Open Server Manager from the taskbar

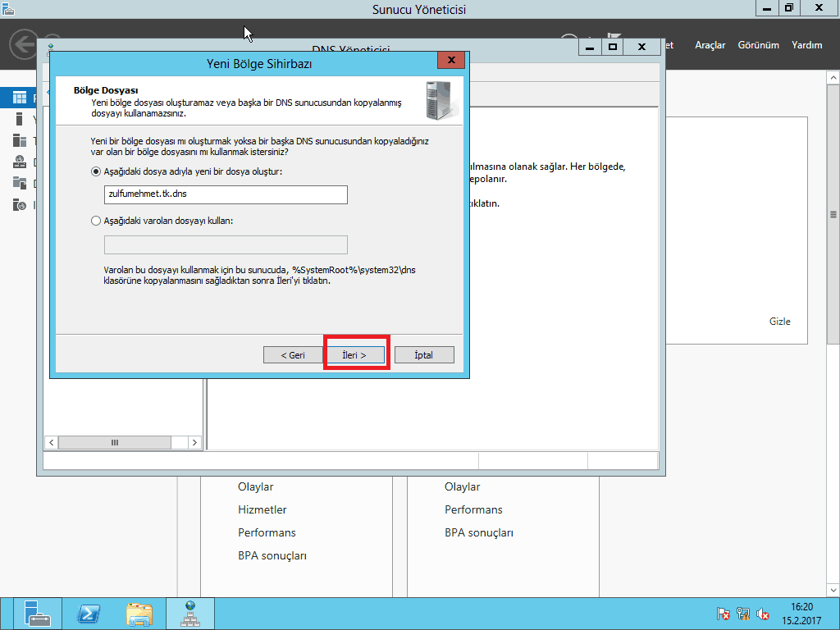pos(37,613)
